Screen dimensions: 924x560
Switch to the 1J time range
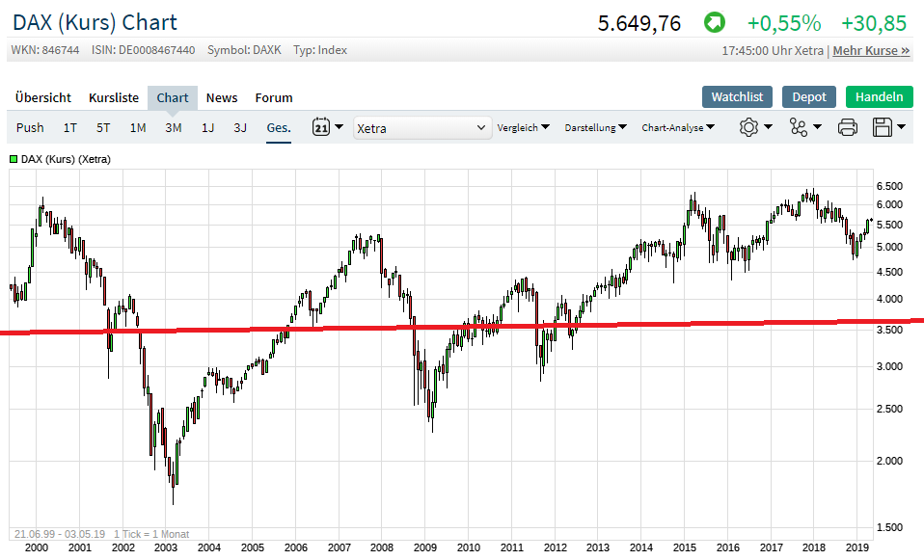[x=207, y=127]
